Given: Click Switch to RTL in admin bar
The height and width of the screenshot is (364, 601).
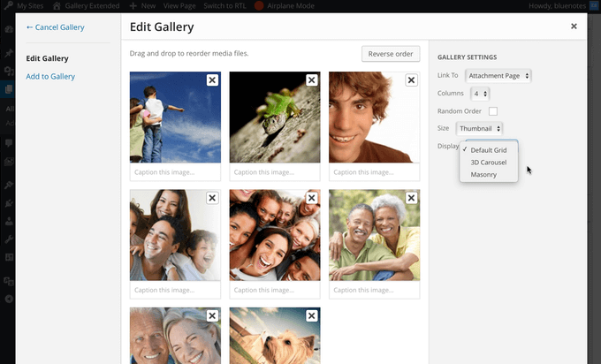Looking at the screenshot, I should coord(224,6).
